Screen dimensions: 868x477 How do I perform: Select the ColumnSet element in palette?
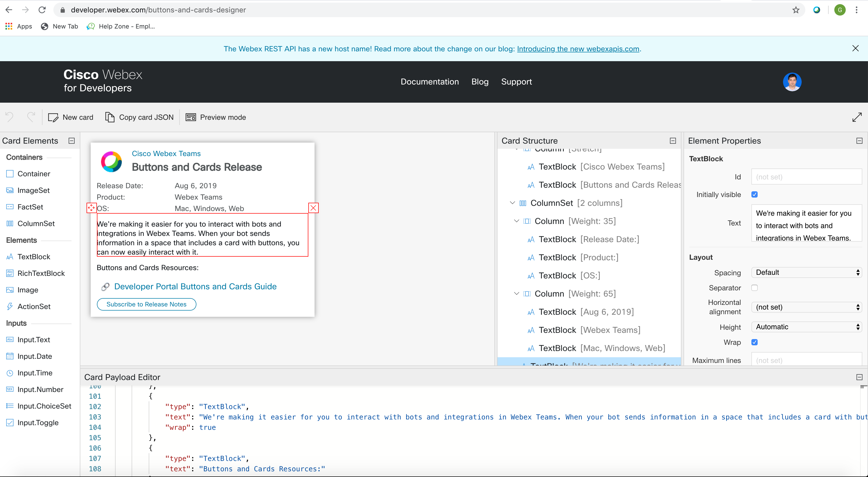click(x=30, y=223)
